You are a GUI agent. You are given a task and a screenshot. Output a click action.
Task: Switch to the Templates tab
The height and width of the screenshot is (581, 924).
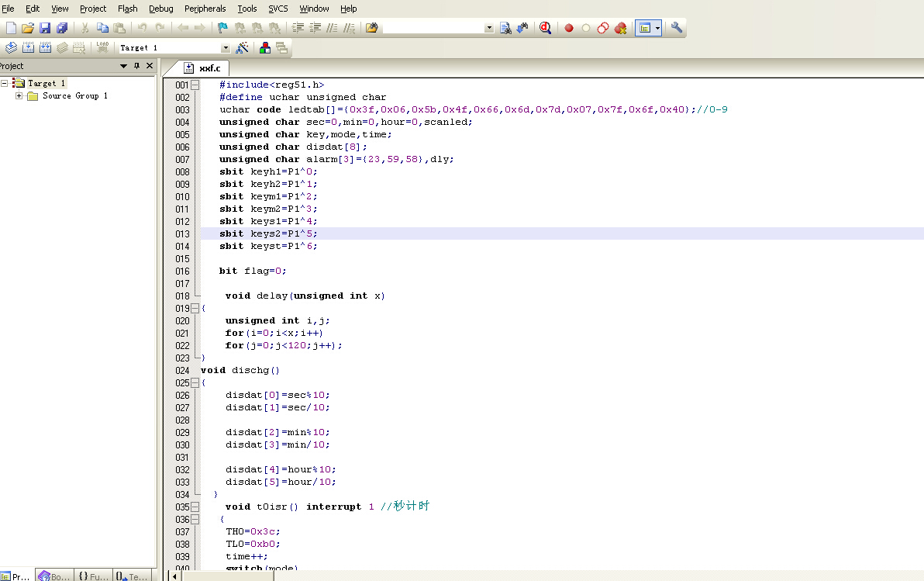coord(132,576)
